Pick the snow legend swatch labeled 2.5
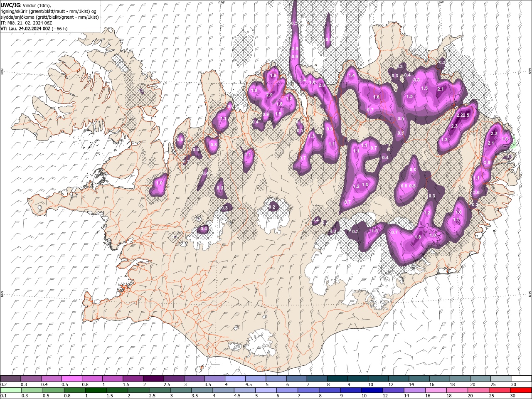 click(x=173, y=379)
